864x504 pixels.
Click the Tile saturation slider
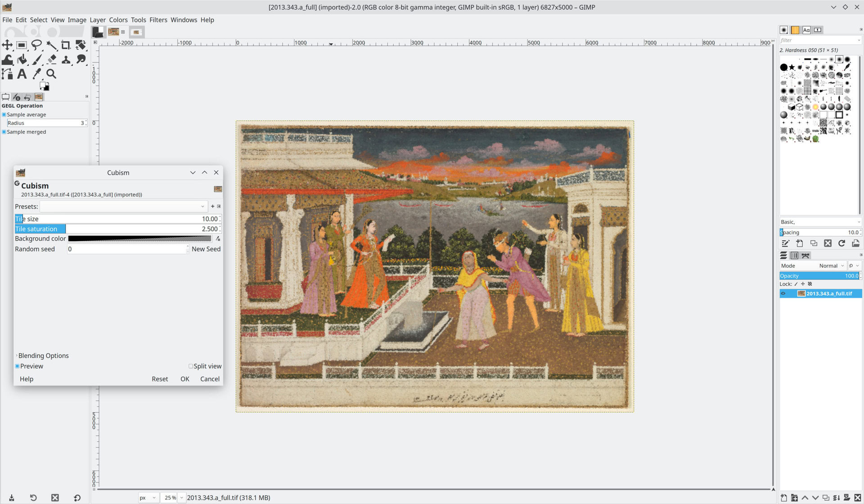click(x=117, y=229)
